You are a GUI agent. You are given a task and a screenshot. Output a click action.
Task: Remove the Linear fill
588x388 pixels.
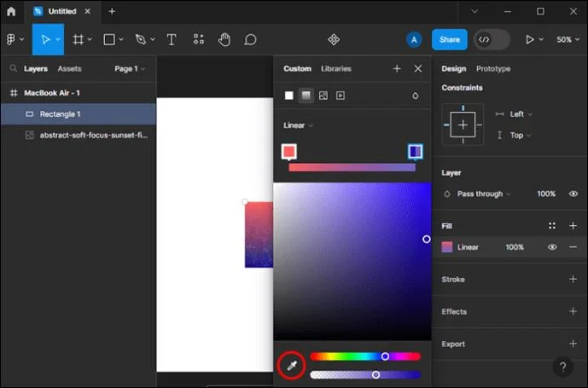tap(573, 247)
